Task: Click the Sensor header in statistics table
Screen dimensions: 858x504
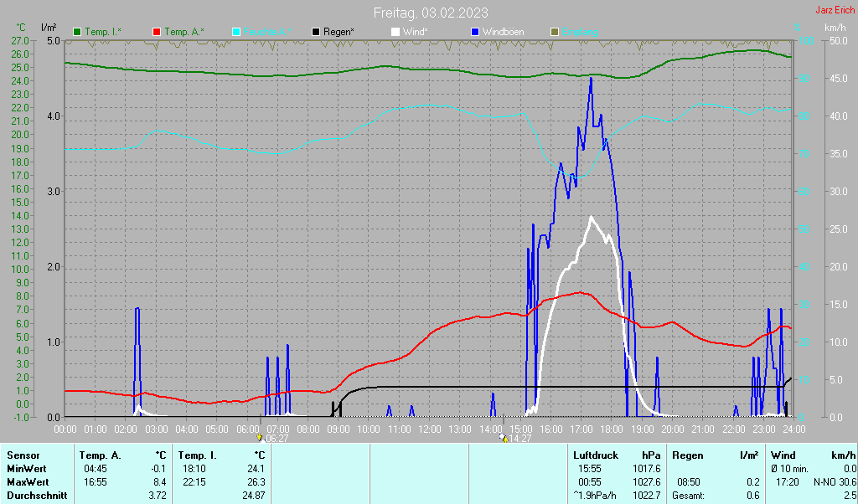Action: (23, 455)
